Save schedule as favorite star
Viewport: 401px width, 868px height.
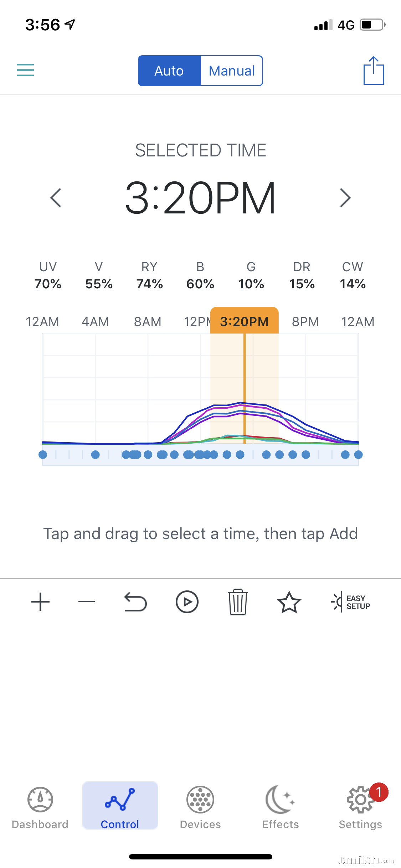[x=289, y=602]
